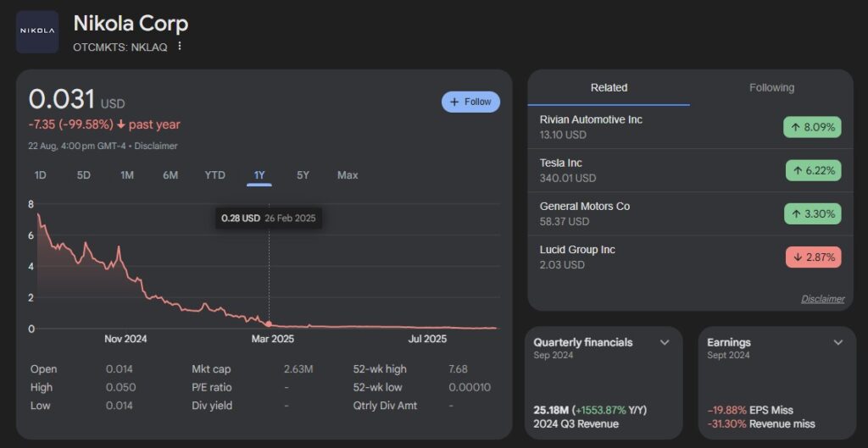The height and width of the screenshot is (448, 868).
Task: Click the -7.35 (-99.58%) past year change
Action: coord(104,125)
